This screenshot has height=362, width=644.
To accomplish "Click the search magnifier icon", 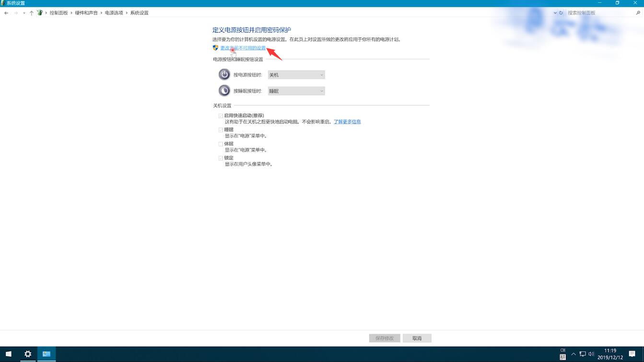I will pyautogui.click(x=638, y=13).
